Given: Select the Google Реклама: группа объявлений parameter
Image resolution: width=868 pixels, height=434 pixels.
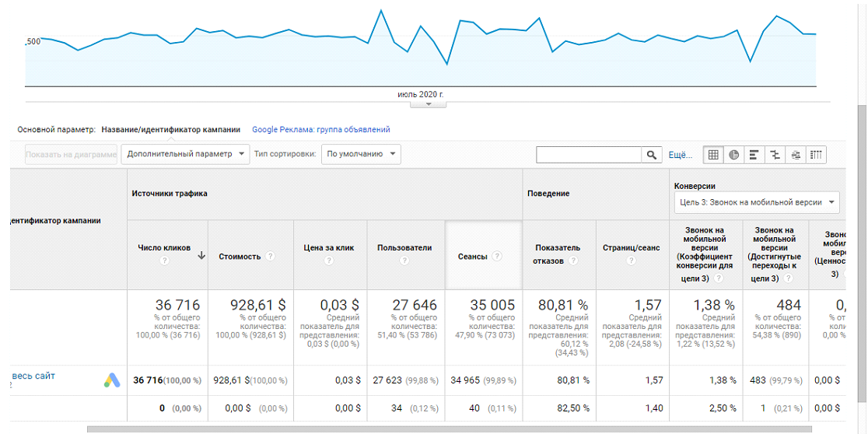Looking at the screenshot, I should tap(321, 130).
